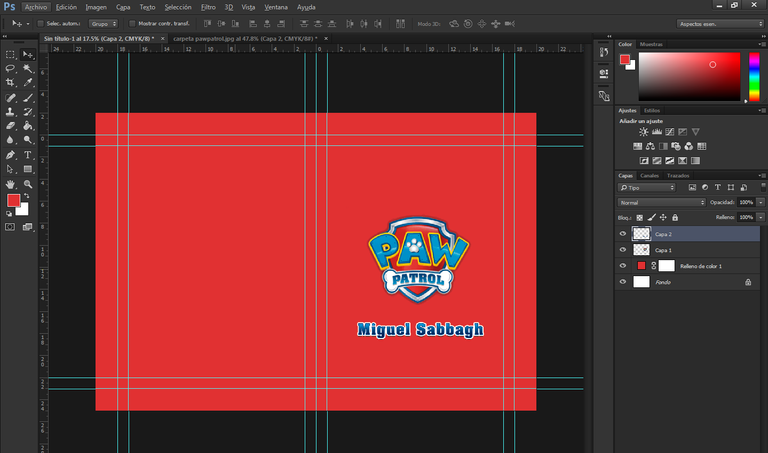Open the Filtro menu

click(208, 7)
